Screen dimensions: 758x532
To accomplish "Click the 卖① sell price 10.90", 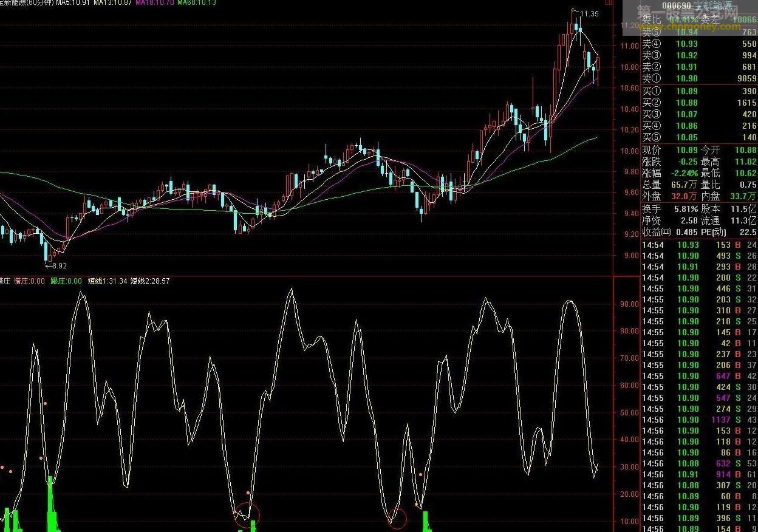I will click(x=687, y=78).
